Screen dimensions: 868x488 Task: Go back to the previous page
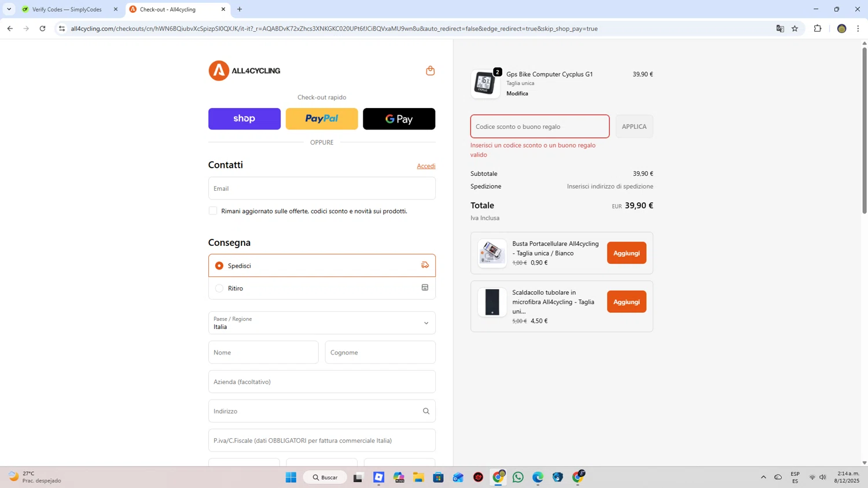pos(10,28)
